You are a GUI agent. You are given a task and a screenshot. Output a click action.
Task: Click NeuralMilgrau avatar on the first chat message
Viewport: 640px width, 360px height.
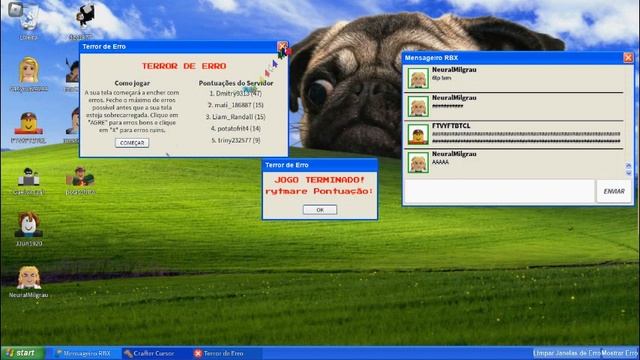[418, 78]
